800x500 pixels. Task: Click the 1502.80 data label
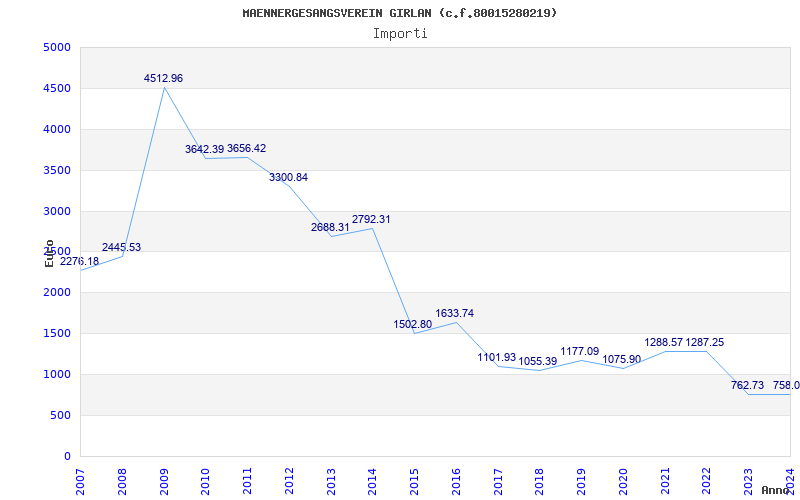(413, 324)
